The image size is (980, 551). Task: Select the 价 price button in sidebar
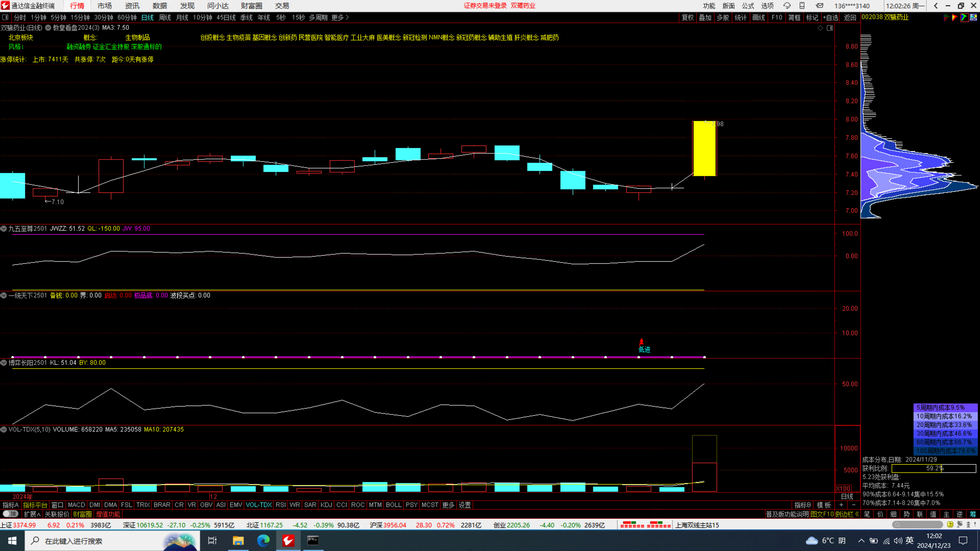pyautogui.click(x=880, y=514)
